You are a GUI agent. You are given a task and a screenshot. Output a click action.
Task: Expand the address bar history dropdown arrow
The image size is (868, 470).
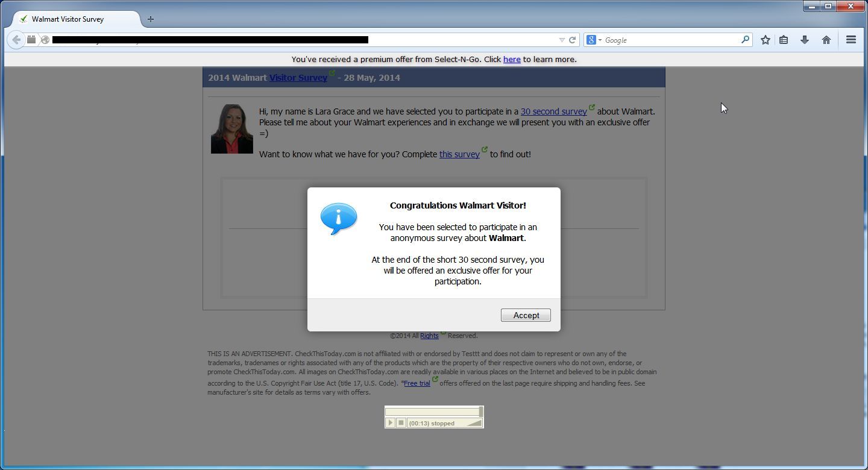pos(562,40)
